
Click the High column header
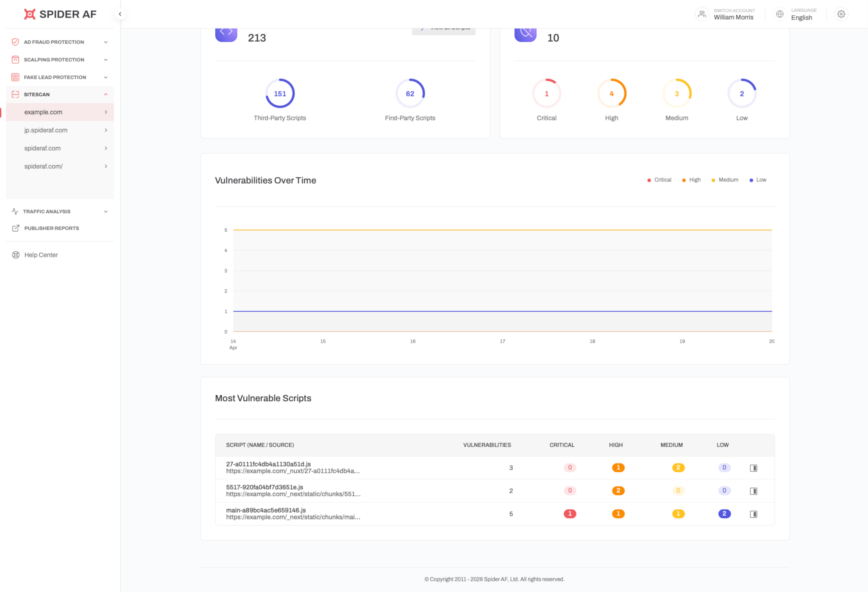pyautogui.click(x=616, y=445)
